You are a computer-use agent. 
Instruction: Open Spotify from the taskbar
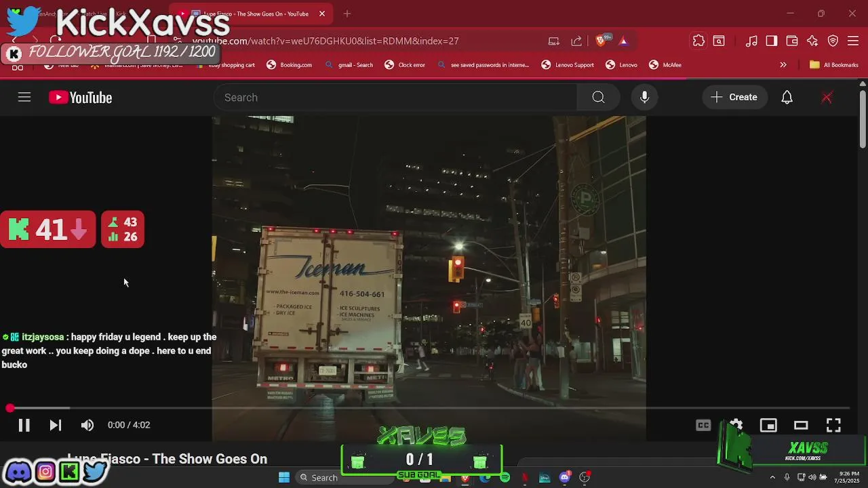[x=505, y=477]
